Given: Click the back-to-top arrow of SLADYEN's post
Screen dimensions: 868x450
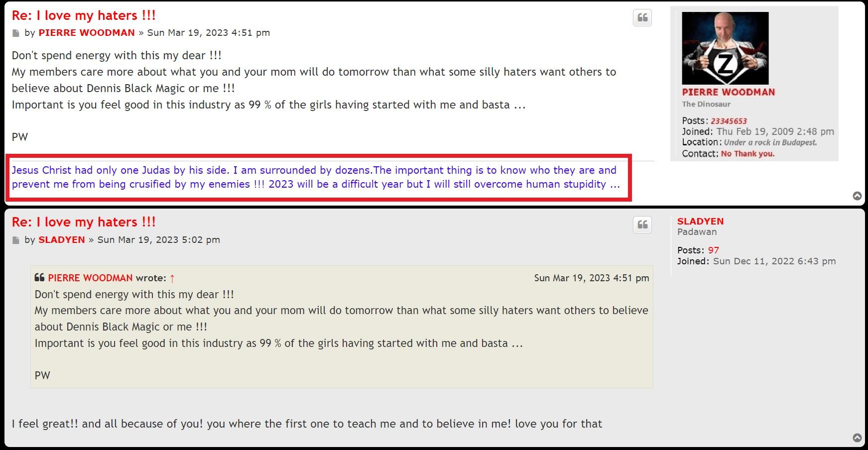Looking at the screenshot, I should click(857, 438).
